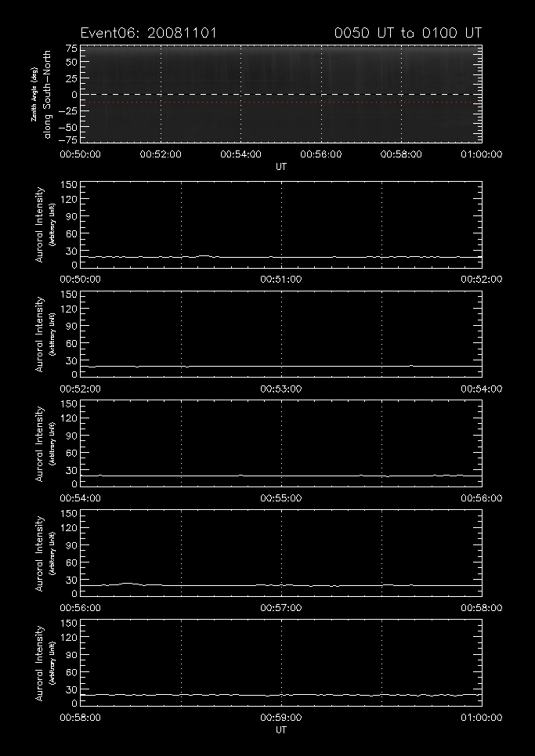Select the title text "Event06: 20081101"
The height and width of the screenshot is (756, 535).
tap(149, 33)
